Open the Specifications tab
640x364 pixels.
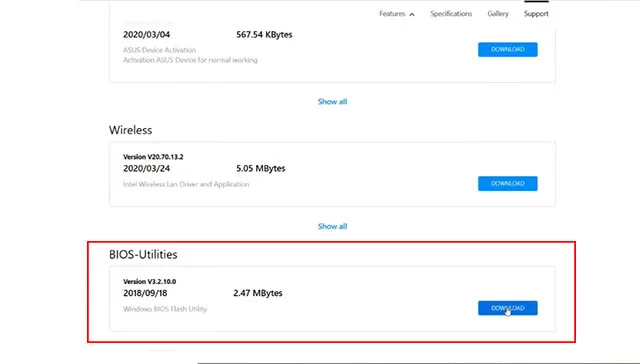(x=451, y=14)
